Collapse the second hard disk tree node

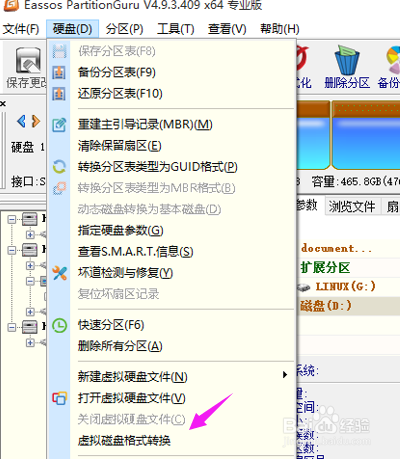[12, 250]
